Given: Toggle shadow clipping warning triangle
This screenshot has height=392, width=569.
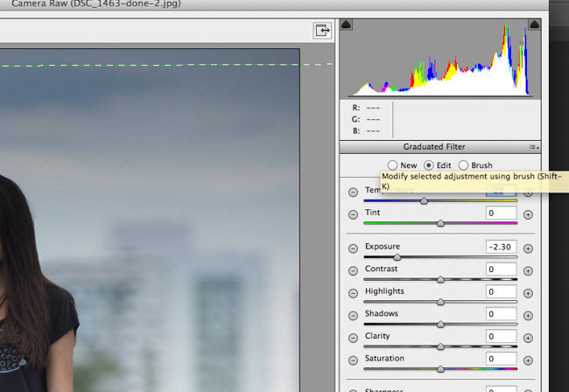Looking at the screenshot, I should 346,24.
